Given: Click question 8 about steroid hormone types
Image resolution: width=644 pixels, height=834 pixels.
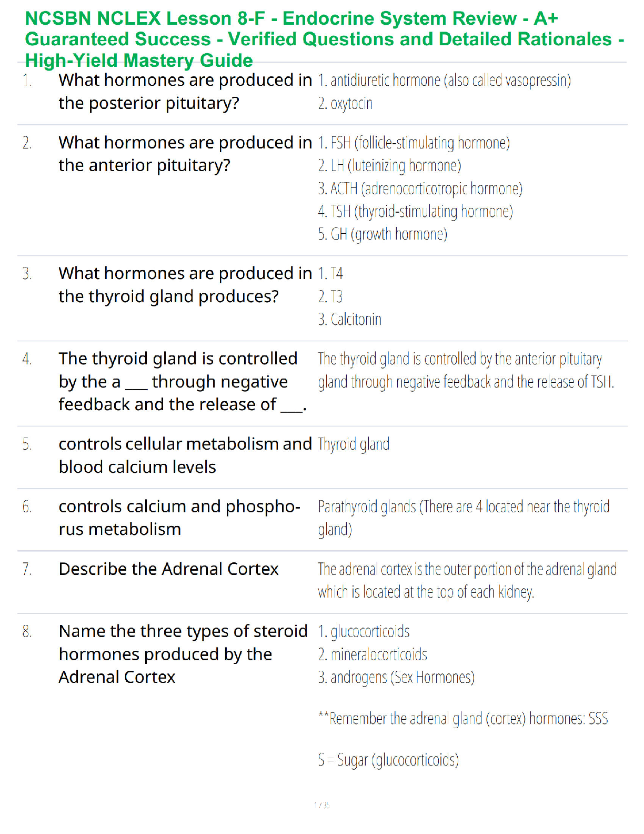Looking at the screenshot, I should (183, 654).
